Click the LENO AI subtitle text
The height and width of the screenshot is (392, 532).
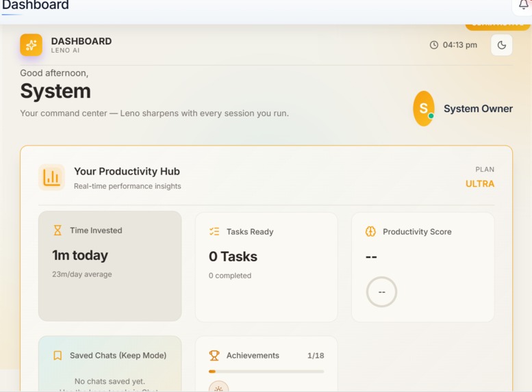65,51
